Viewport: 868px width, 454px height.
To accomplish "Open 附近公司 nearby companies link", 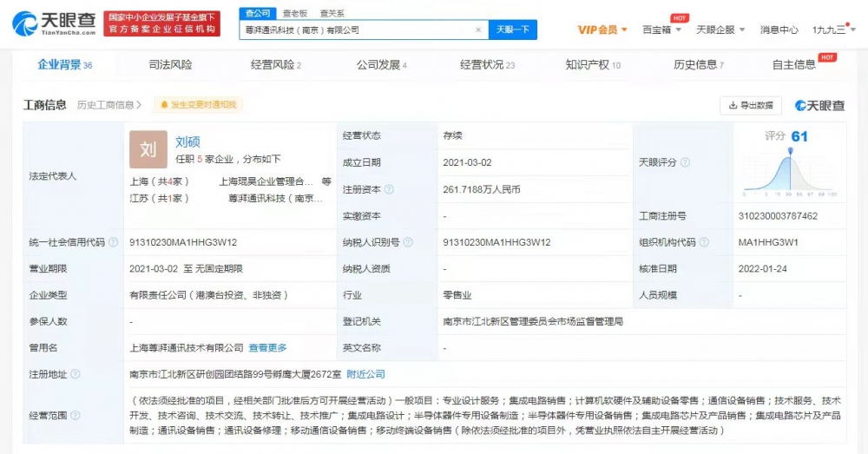I will (x=365, y=374).
